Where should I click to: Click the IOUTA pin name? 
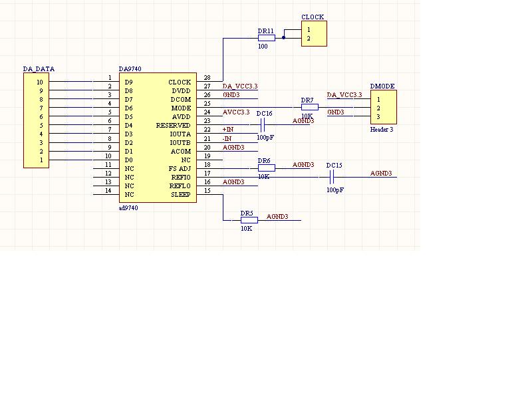click(180, 134)
